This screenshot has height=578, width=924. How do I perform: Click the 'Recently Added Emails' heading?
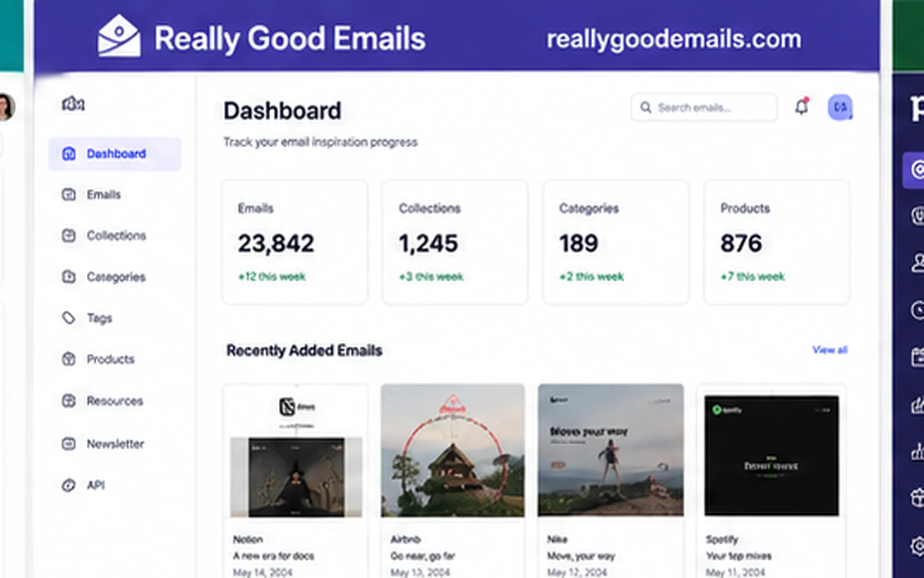[x=304, y=350]
